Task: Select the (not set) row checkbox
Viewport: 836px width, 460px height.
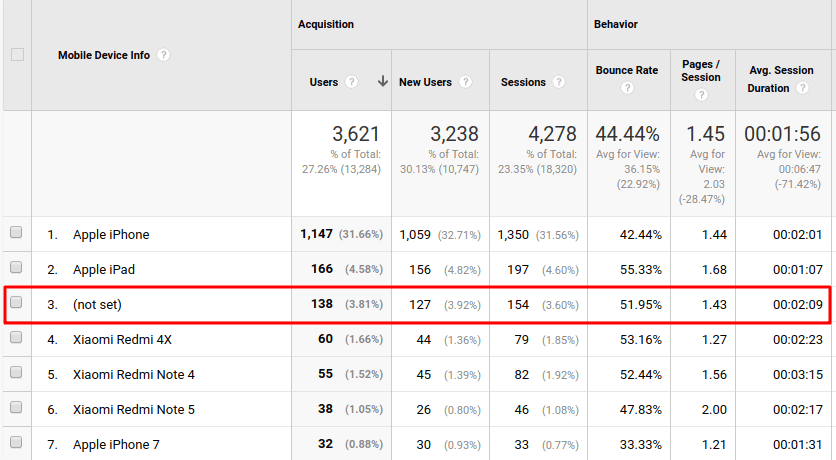Action: click(16, 304)
